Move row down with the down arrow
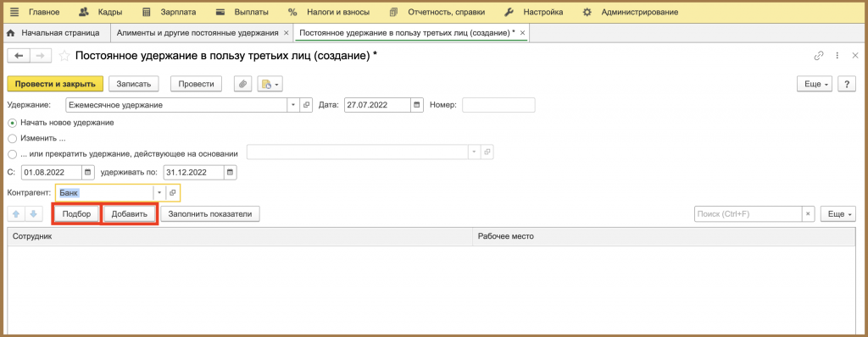The image size is (868, 337). pyautogui.click(x=33, y=214)
